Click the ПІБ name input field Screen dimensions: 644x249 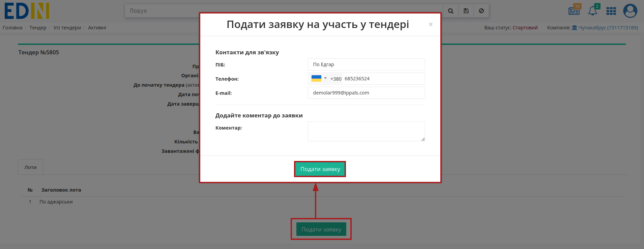tap(366, 64)
